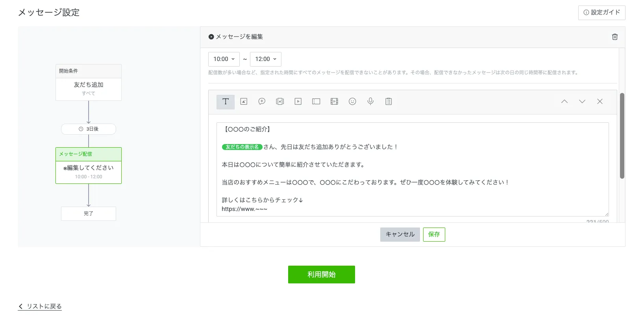Select the microphone voice message icon
The image size is (644, 320).
tap(370, 102)
